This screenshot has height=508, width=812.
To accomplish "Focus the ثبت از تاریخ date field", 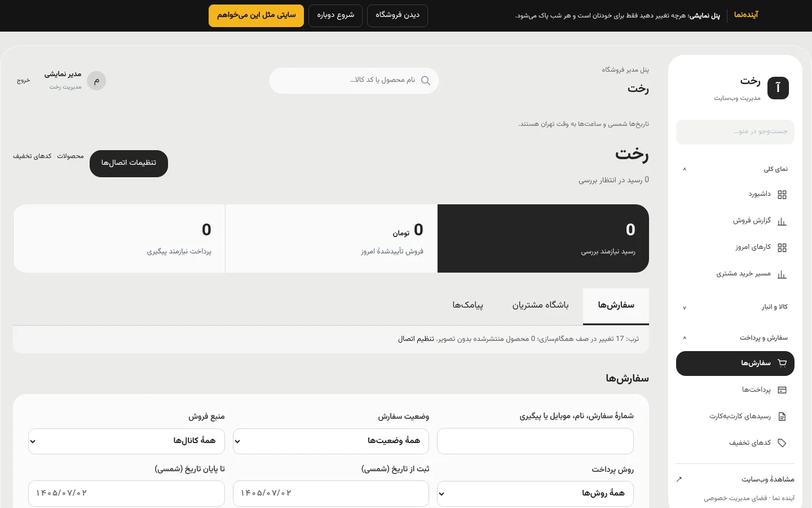I will click(x=331, y=493).
